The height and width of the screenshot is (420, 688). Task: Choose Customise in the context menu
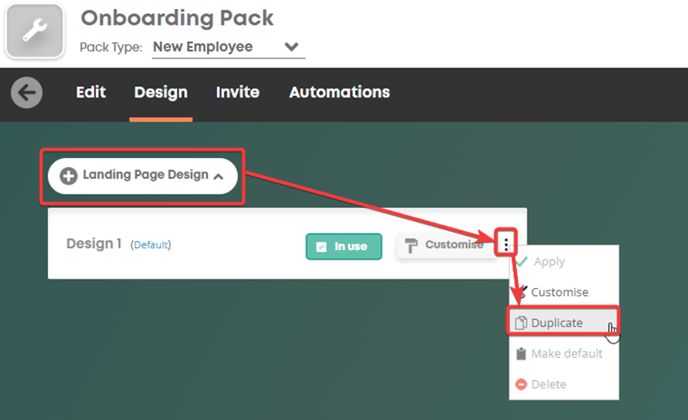click(x=559, y=292)
